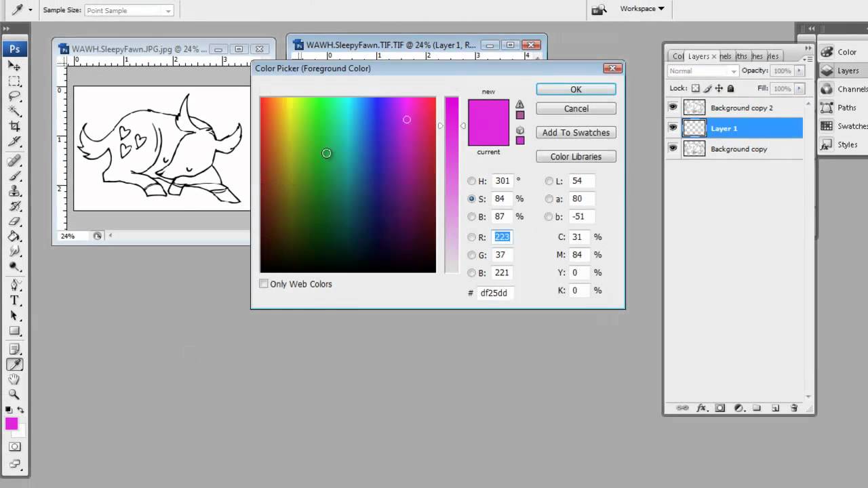Confirm color with OK button

point(576,89)
